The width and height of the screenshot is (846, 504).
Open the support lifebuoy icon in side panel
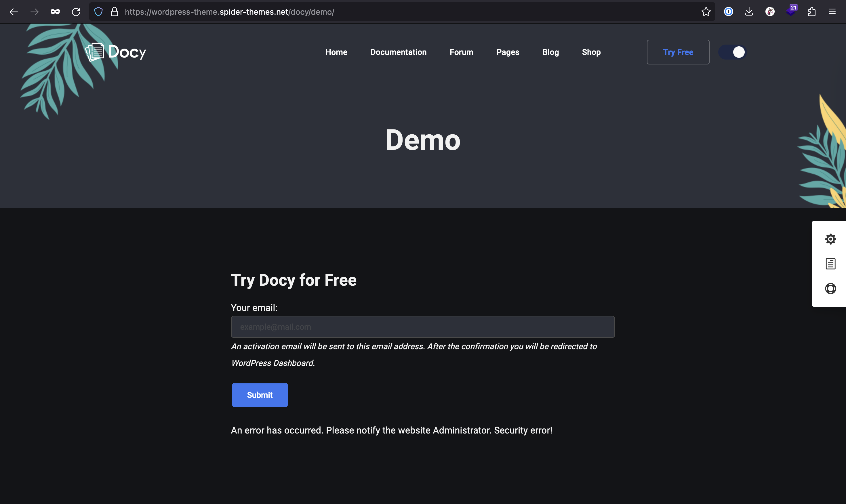click(830, 288)
